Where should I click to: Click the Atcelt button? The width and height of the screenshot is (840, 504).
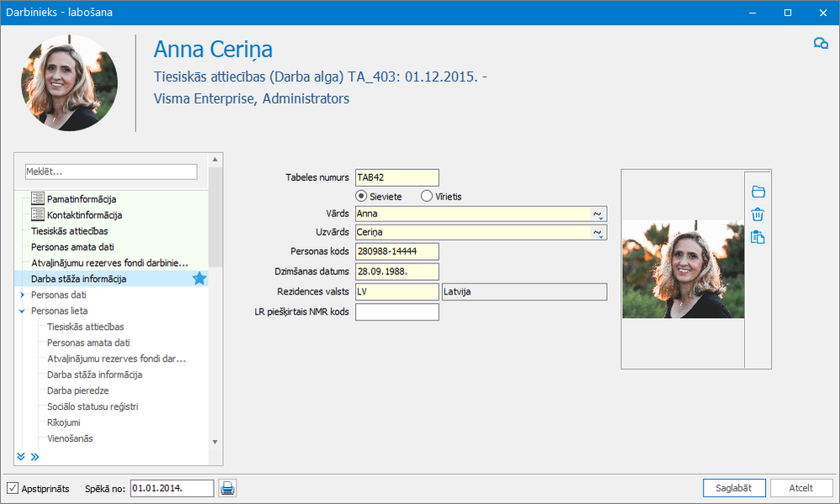(800, 488)
